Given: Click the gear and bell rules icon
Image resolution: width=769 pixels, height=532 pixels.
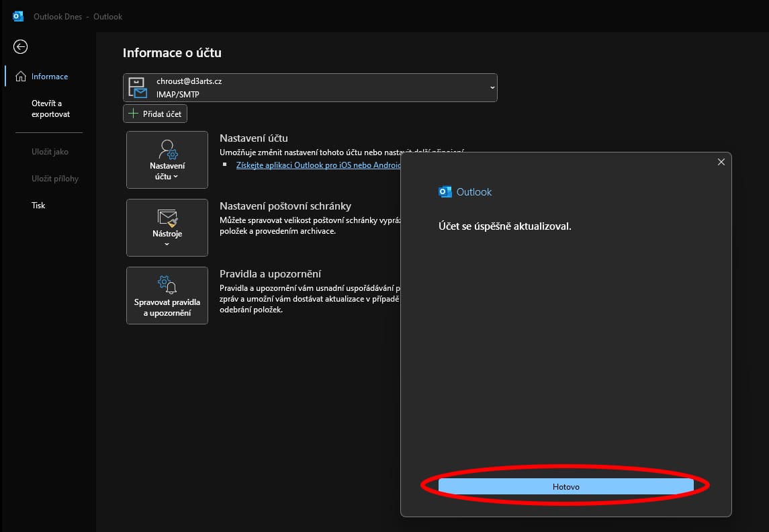Looking at the screenshot, I should tap(167, 284).
